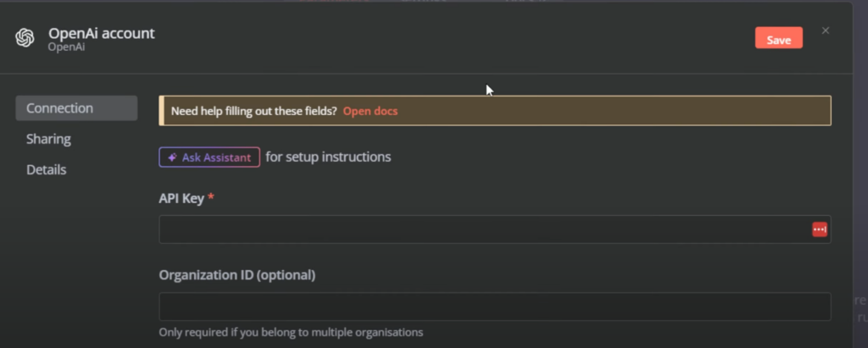Go to the Details tab

pyautogui.click(x=47, y=169)
